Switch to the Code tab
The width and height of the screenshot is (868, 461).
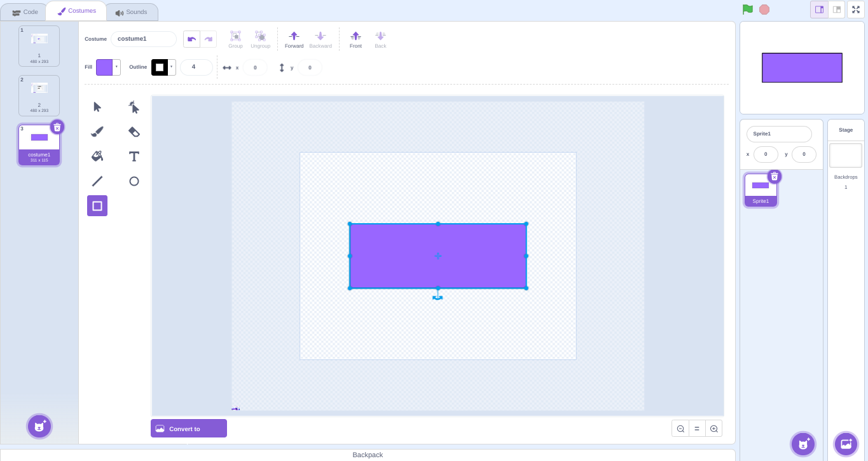click(25, 12)
